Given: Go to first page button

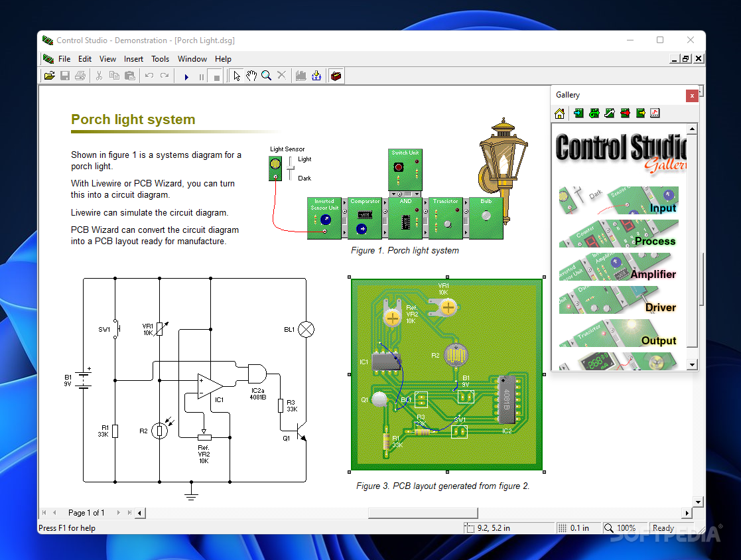Looking at the screenshot, I should 44,513.
